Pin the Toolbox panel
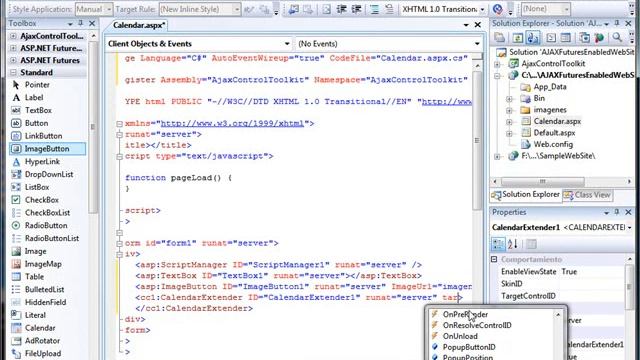The height and width of the screenshot is (360, 640). (81, 24)
